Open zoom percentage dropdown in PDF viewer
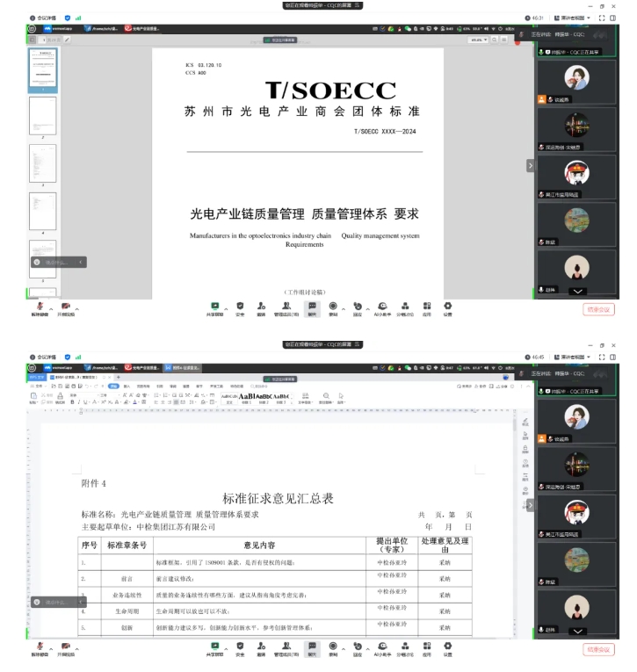637x672 pixels. pos(478,40)
